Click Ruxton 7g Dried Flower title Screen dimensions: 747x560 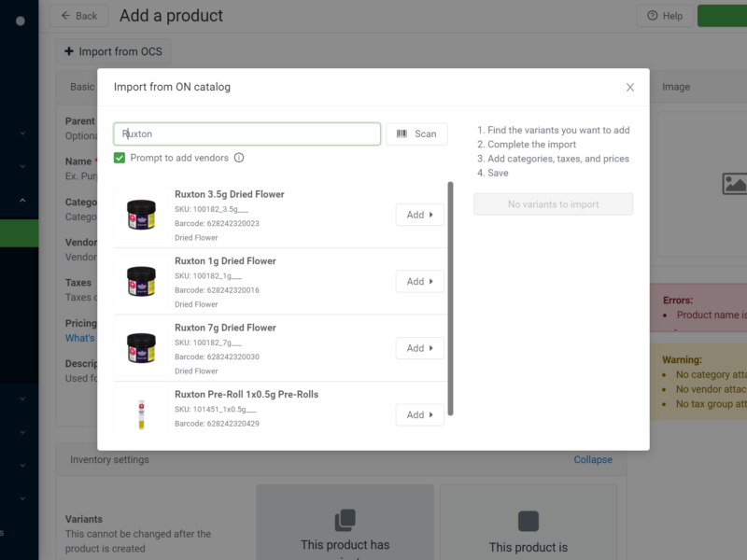[225, 328]
